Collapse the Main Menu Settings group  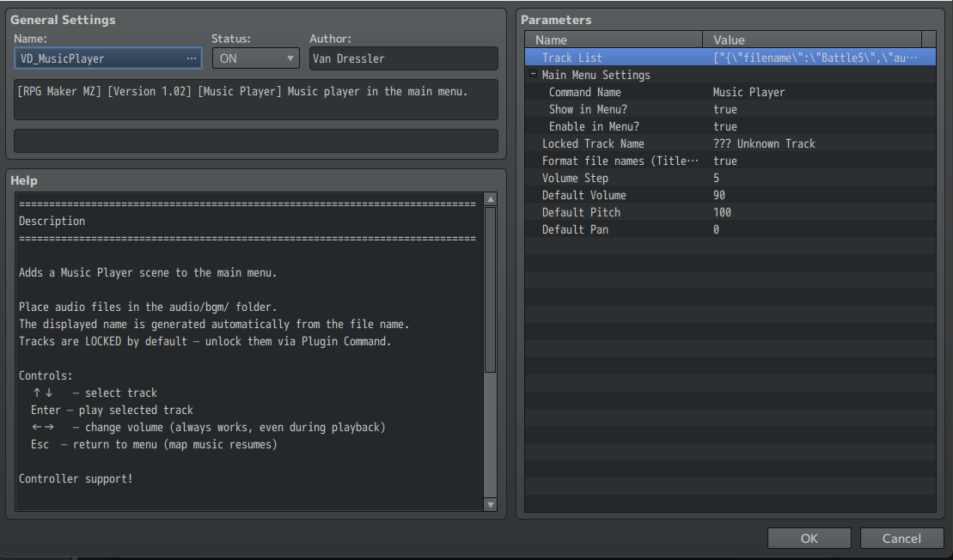click(x=533, y=74)
